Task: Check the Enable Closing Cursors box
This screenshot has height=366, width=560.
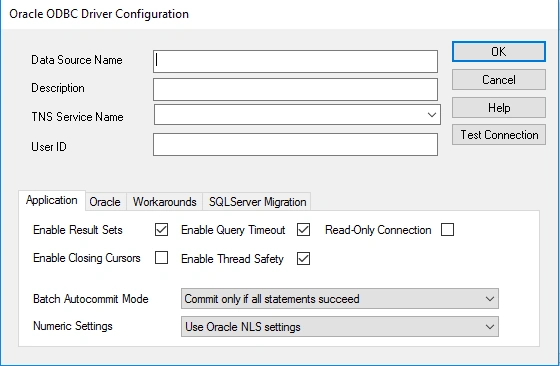Action: (161, 257)
